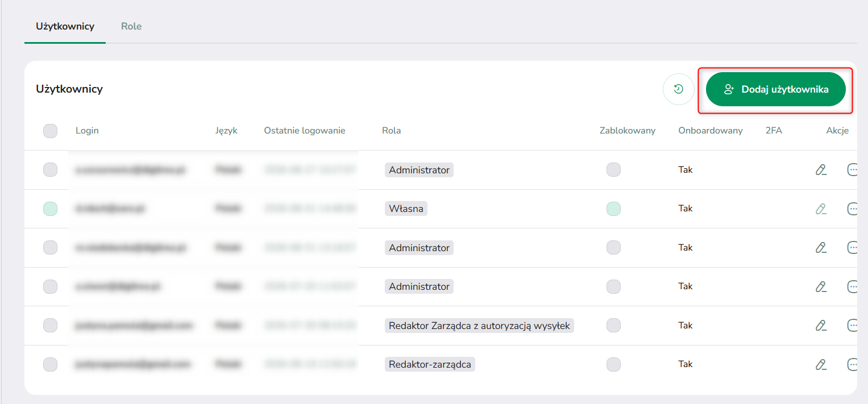Click Tak in the Redaktor-zarządca row
This screenshot has width=868, height=404.
tap(686, 364)
